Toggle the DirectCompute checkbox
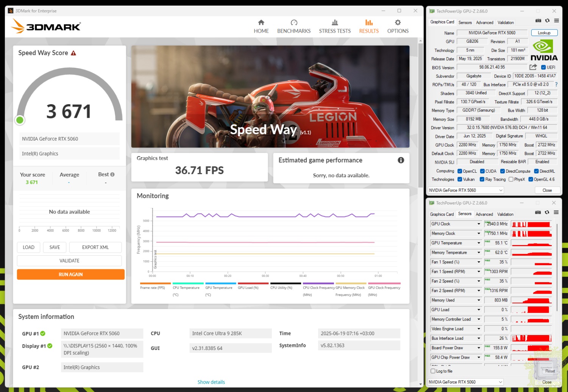The width and height of the screenshot is (568, 392). click(x=502, y=171)
